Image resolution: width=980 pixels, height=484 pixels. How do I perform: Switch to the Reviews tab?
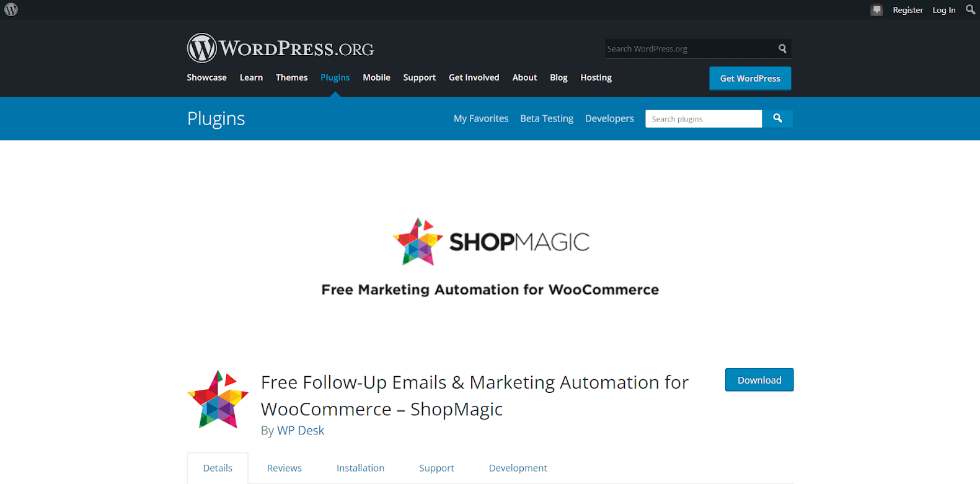[x=285, y=468]
